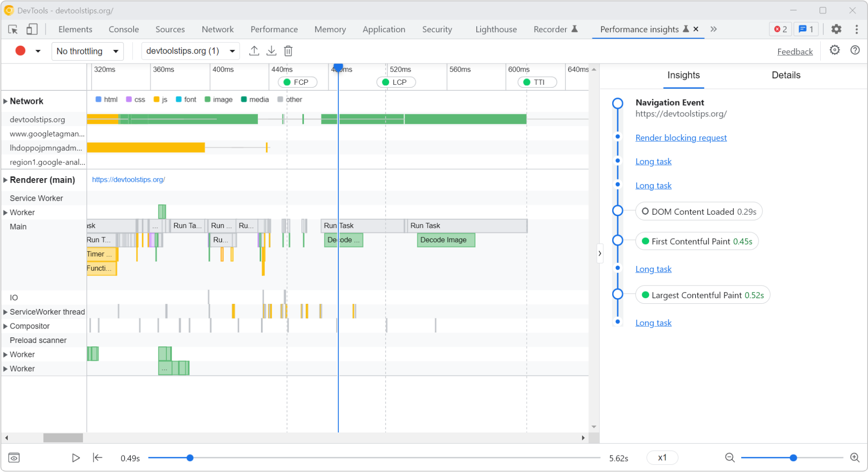868x472 pixels.
Task: Click the Feedback link
Action: (795, 51)
